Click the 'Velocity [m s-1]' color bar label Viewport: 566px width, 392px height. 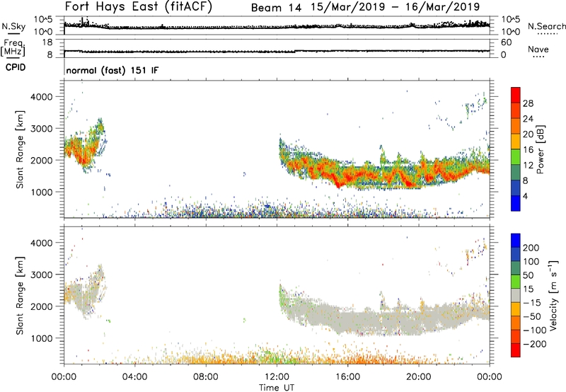553,295
